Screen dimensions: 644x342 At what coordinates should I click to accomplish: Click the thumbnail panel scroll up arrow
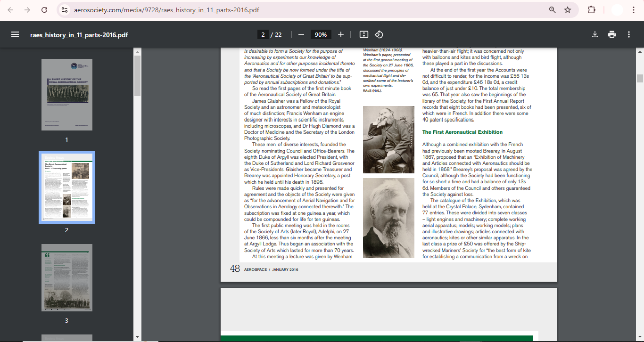pyautogui.click(x=137, y=51)
